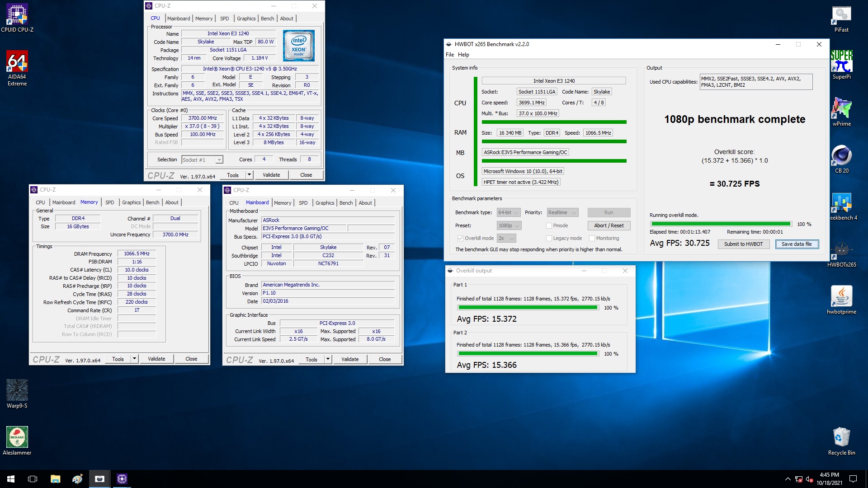Click Part 1 progress bar
This screenshot has height=488, width=868.
click(528, 308)
